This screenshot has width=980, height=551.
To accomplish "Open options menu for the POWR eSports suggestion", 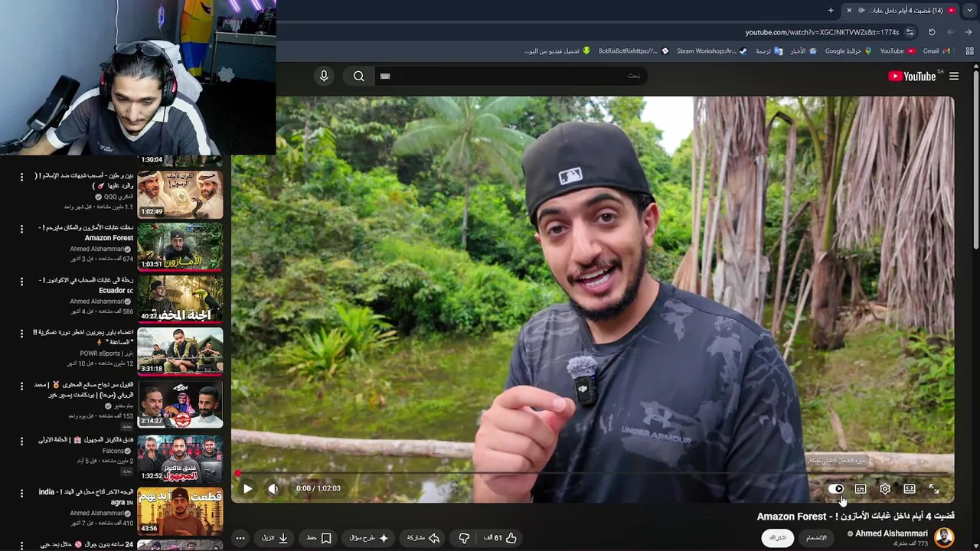I will point(21,335).
